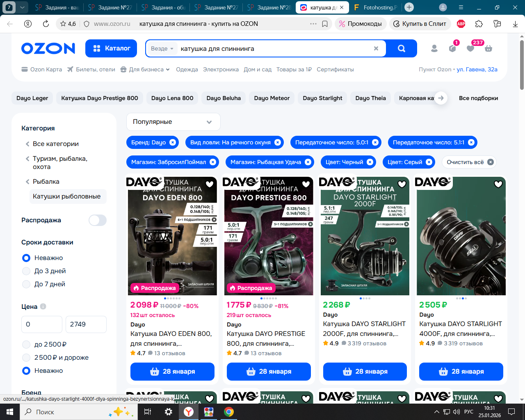Add DAYO EDEN 800 to cart
The width and height of the screenshot is (525, 420).
pyautogui.click(x=172, y=372)
